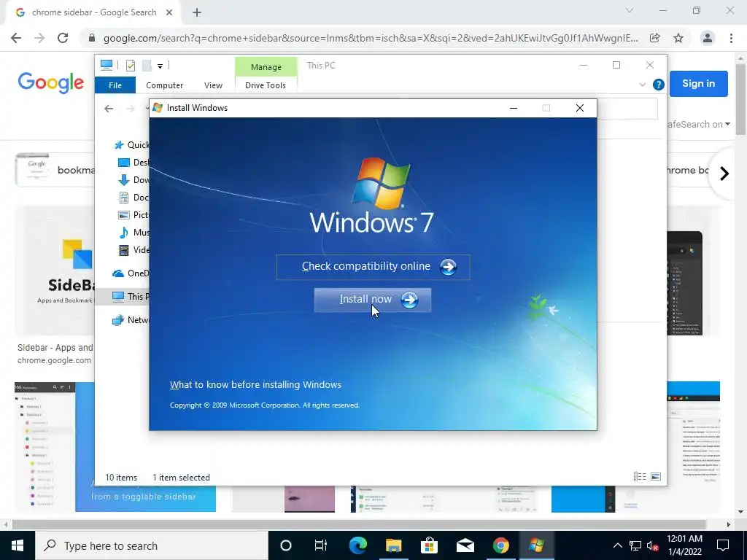Image resolution: width=747 pixels, height=560 pixels.
Task: Click the Properties quick access icon
Action: click(x=130, y=66)
